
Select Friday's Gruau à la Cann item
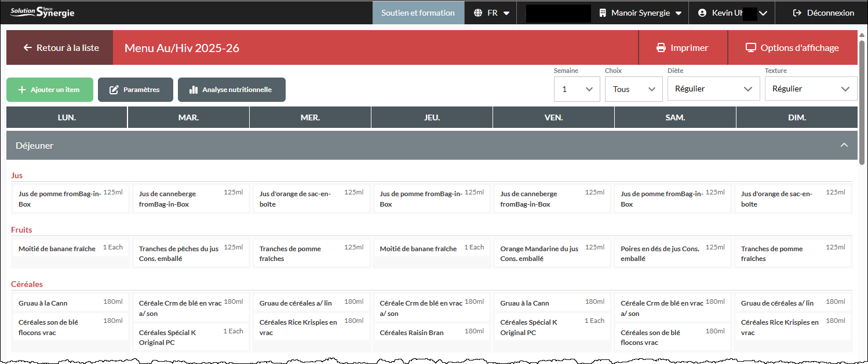point(552,303)
